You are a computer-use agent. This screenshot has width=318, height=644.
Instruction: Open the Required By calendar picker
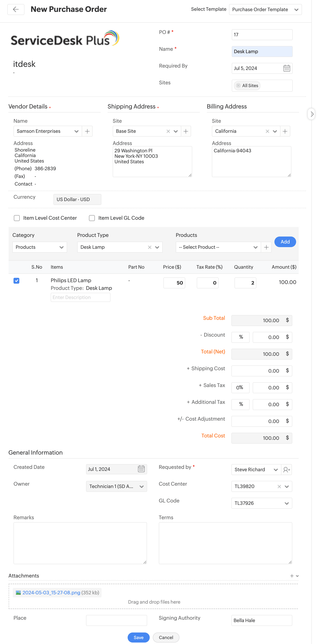pos(287,68)
